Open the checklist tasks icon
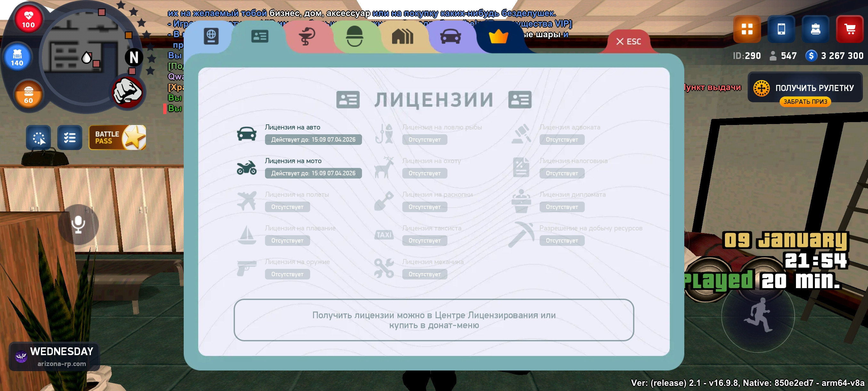Viewport: 868px width, 391px height. (70, 137)
